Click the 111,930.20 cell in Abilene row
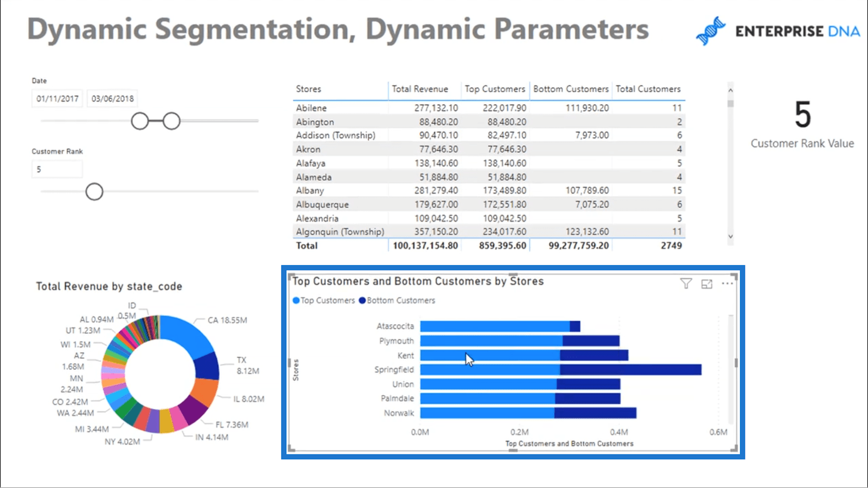 (587, 108)
